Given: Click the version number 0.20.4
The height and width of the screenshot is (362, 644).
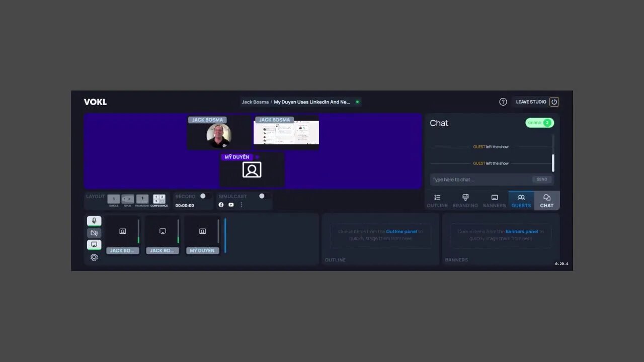Looking at the screenshot, I should point(561,263).
